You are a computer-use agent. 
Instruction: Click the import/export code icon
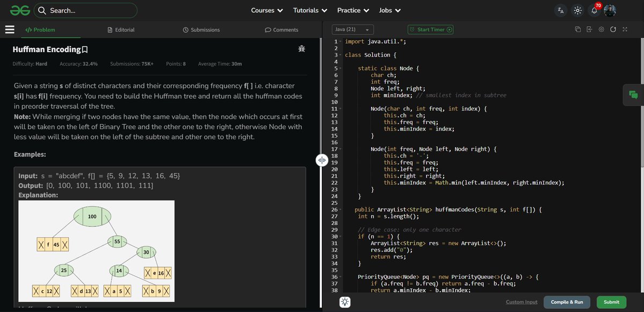coord(589,30)
